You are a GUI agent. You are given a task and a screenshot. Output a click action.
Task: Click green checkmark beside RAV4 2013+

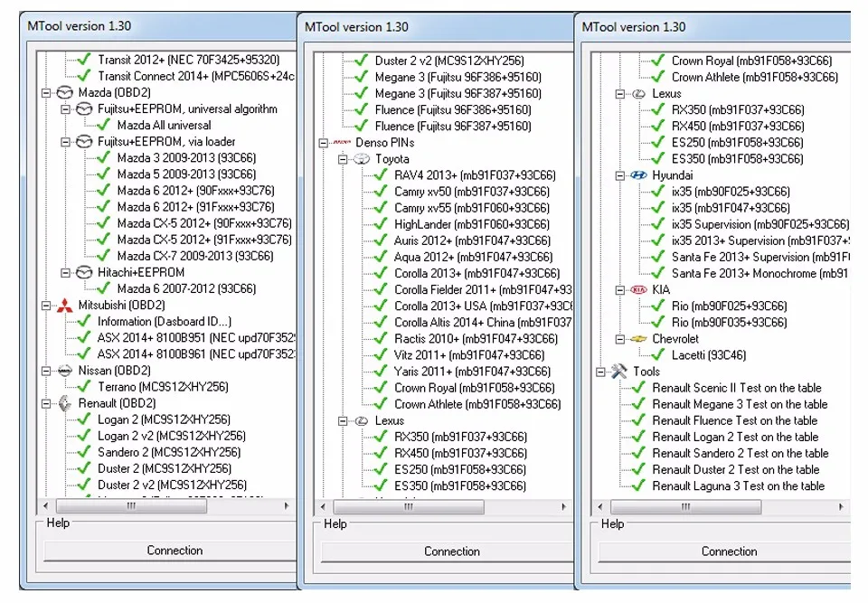coord(381,174)
